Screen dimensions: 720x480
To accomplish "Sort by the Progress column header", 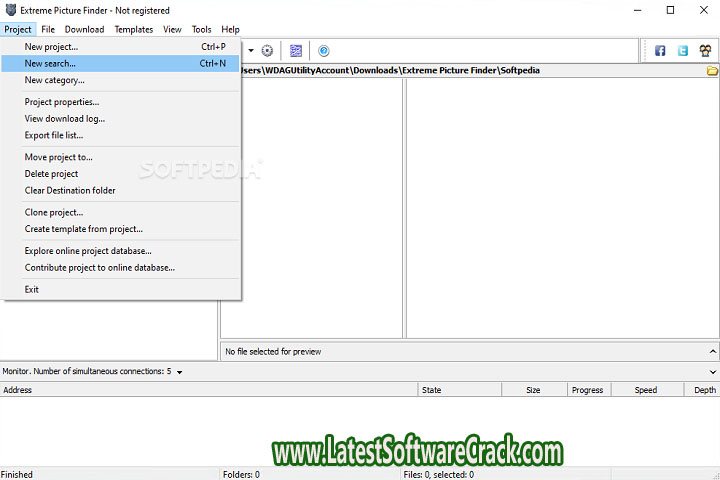I will click(590, 390).
